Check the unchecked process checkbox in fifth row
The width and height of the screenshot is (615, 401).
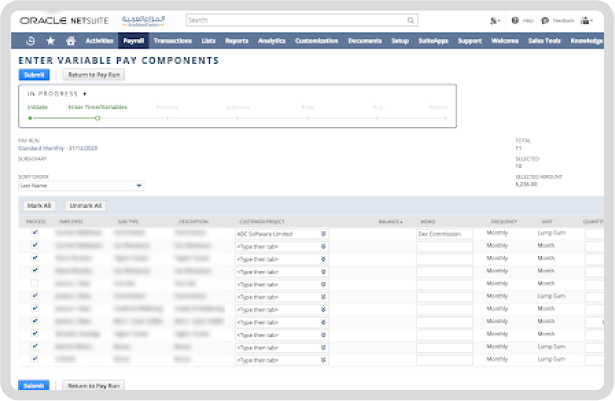(35, 283)
